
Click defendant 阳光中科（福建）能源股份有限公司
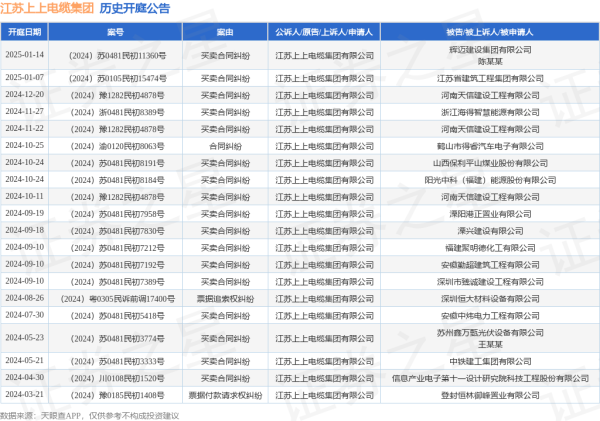coord(490,180)
